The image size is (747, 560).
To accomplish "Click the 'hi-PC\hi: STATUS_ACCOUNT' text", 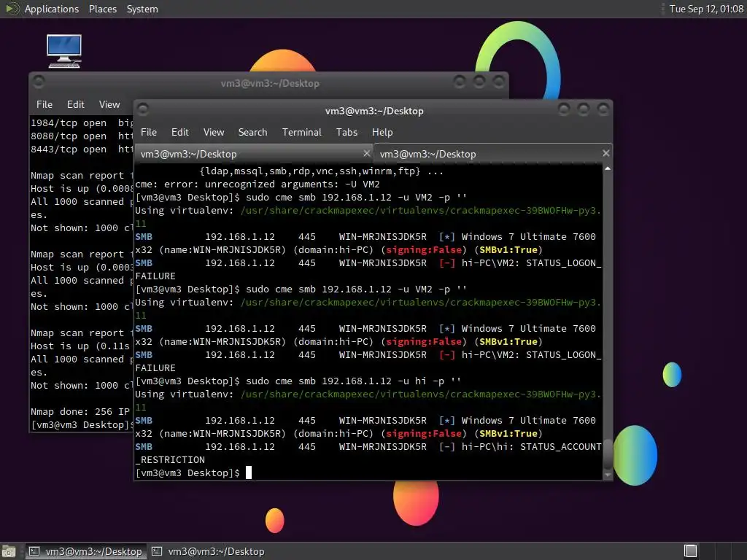I will tap(531, 447).
